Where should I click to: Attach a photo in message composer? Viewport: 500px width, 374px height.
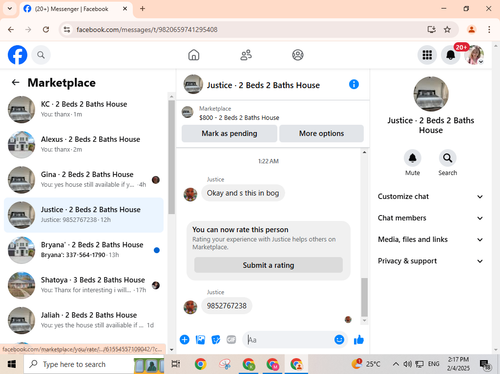click(x=200, y=340)
